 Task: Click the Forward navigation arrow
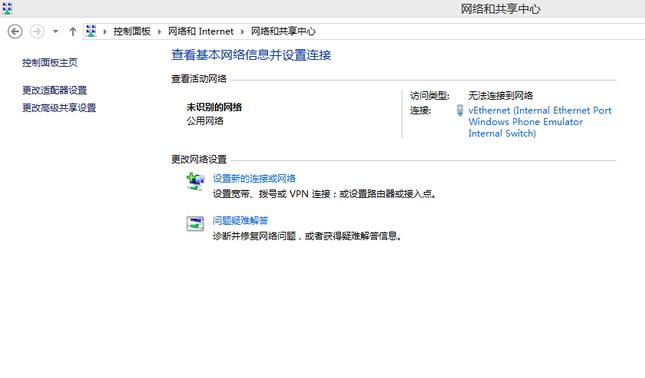[x=37, y=32]
